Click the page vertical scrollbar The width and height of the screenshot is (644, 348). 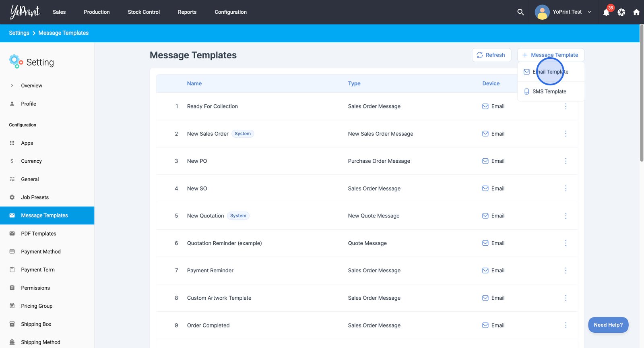tap(642, 93)
